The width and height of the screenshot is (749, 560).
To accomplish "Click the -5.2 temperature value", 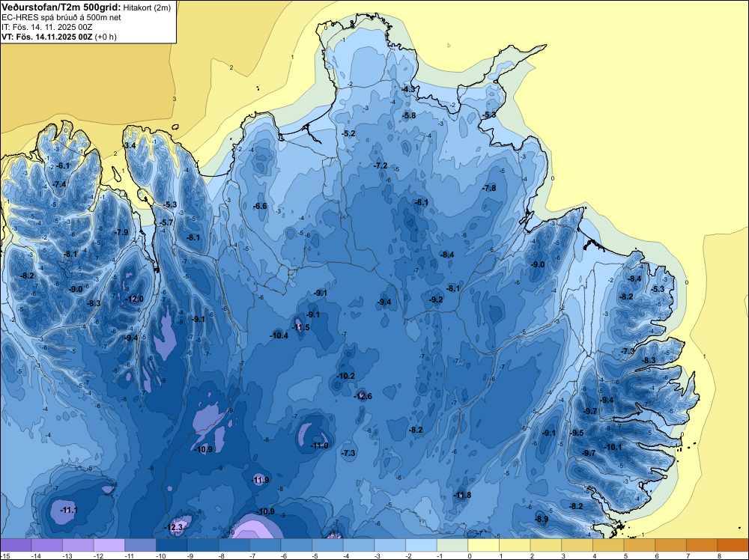I will point(349,134).
